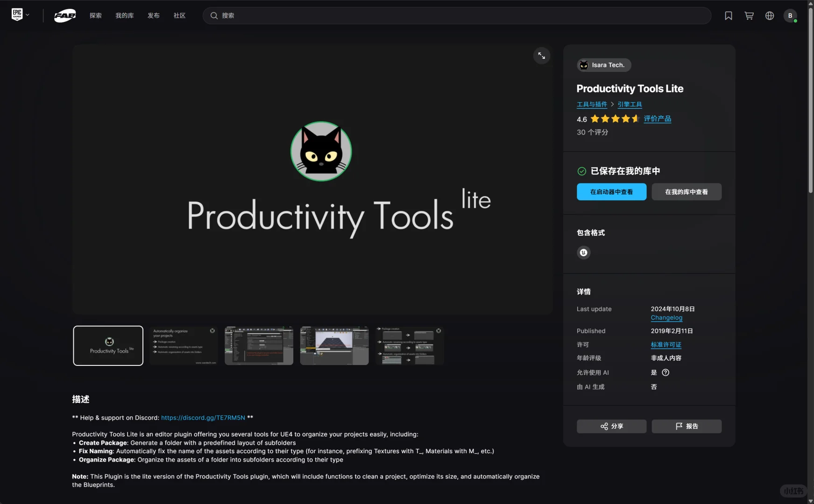
Task: Click the 在我的库中查看 button
Action: point(687,192)
